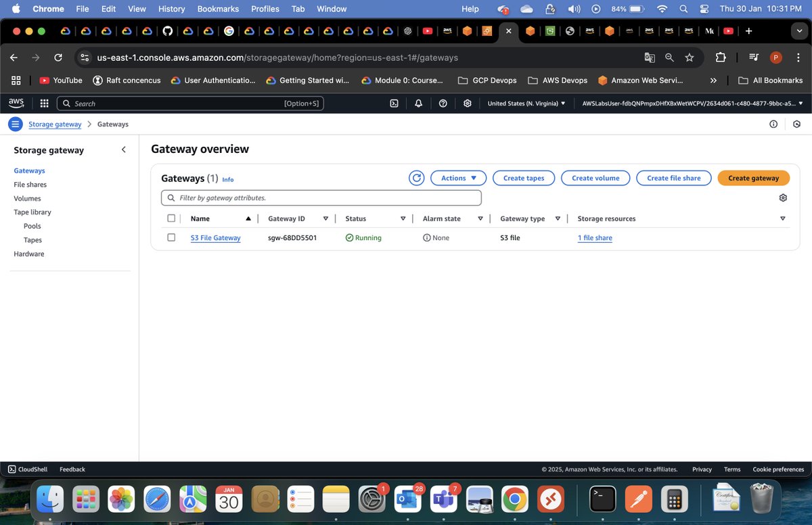Launch Safari from the Dock

click(157, 499)
